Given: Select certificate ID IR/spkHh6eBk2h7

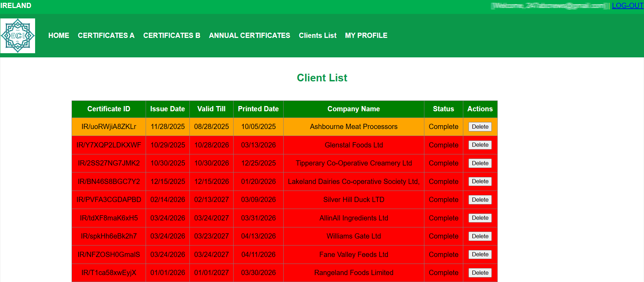Looking at the screenshot, I should point(109,236).
